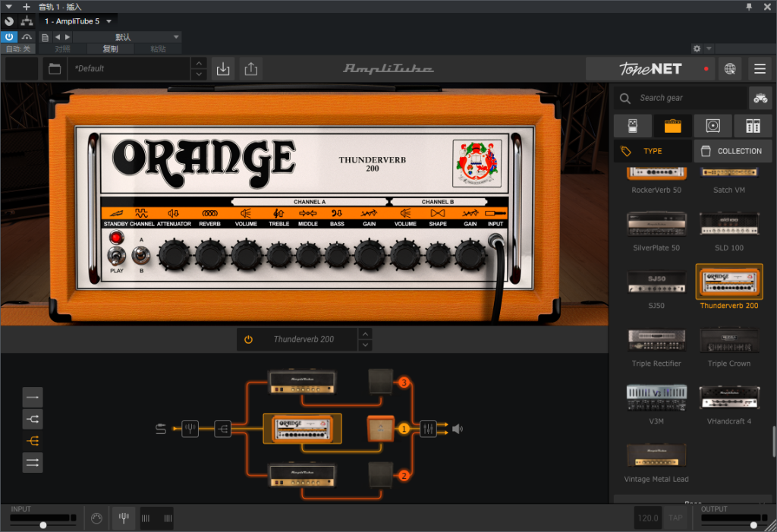The image size is (777, 532).
Task: Open the hamburger main menu
Action: pos(760,69)
